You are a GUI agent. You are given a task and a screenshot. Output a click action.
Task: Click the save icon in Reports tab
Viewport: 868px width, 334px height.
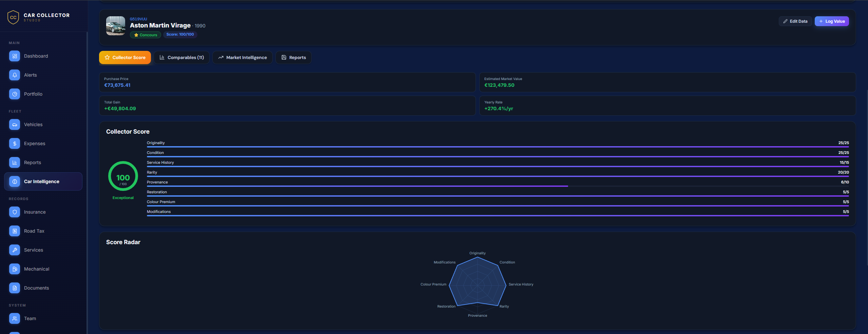(x=284, y=57)
